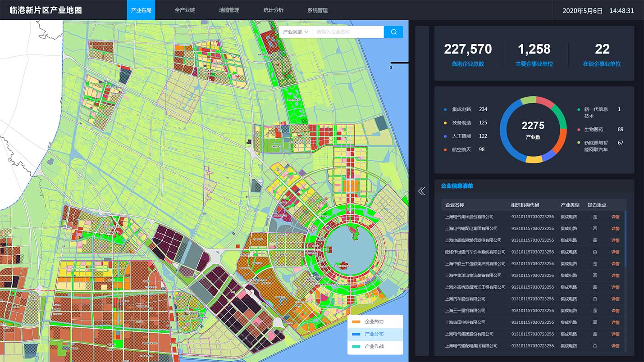Open the 统计分析 menu item
Screen dimensions: 644x362
pyautogui.click(x=274, y=10)
